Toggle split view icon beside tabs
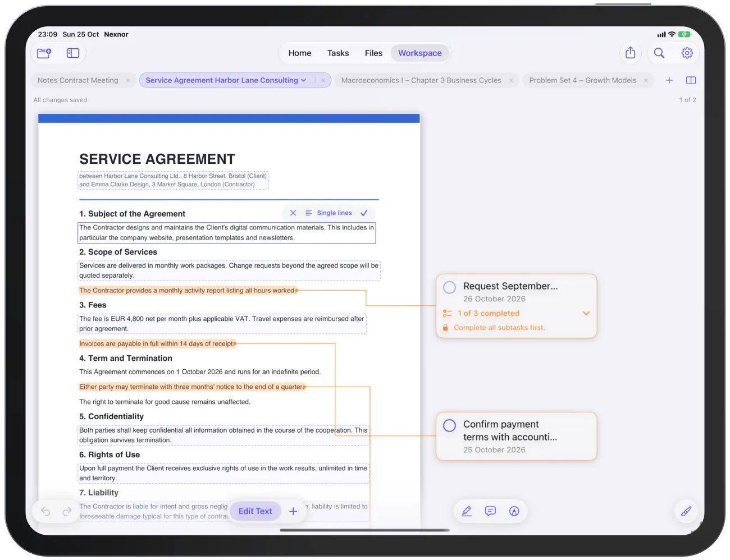Image resolution: width=730 pixels, height=560 pixels. pyautogui.click(x=691, y=80)
